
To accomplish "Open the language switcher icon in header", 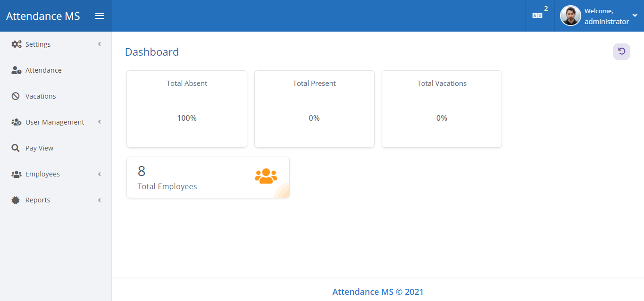I will coord(537,16).
